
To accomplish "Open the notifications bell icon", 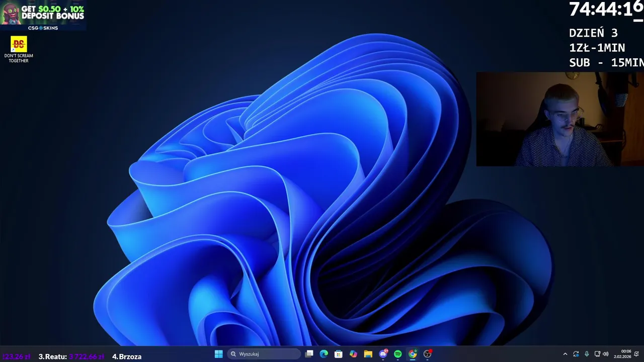I will pyautogui.click(x=637, y=354).
